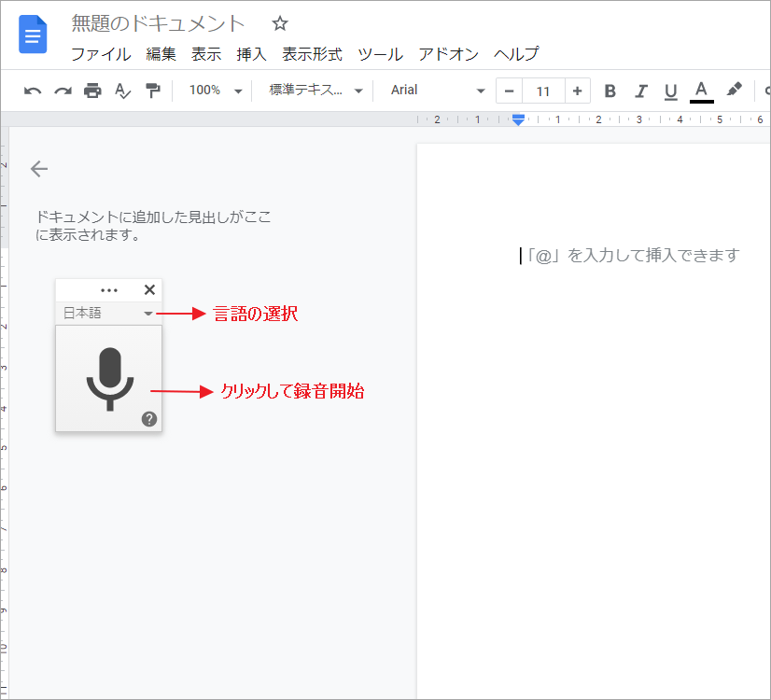This screenshot has width=771, height=700.
Task: Open the アドオン menu
Action: click(448, 54)
